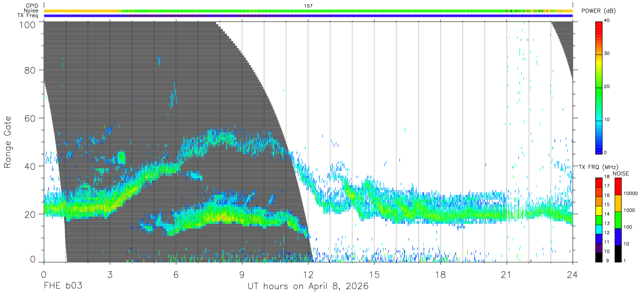Click the 'Noise' row label at top

point(31,10)
